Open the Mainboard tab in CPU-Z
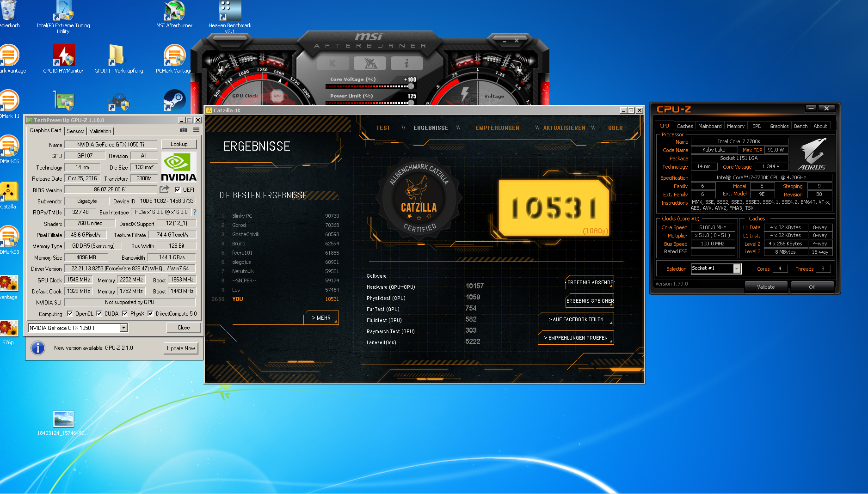The height and width of the screenshot is (494, 868). click(x=710, y=126)
